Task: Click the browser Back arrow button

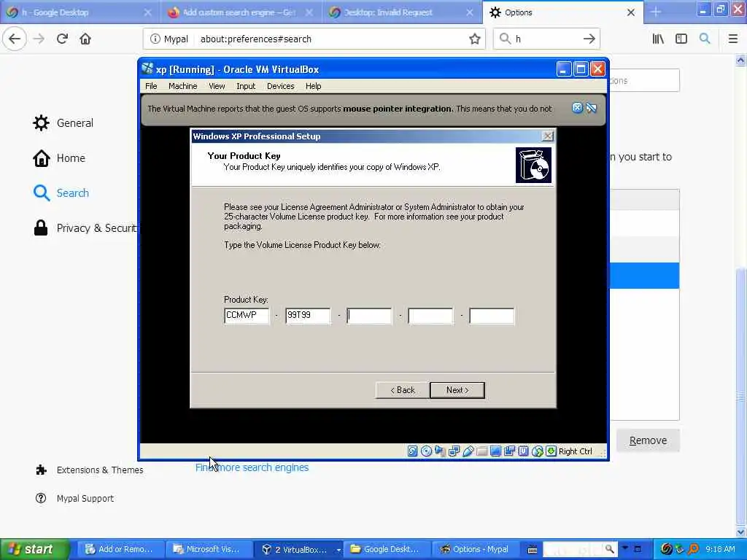Action: point(15,39)
